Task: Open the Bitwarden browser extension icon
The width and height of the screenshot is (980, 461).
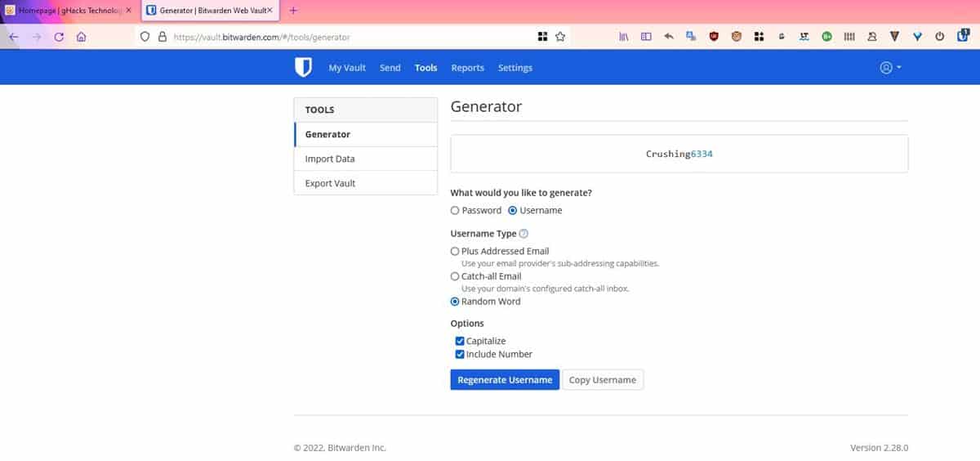Action: pyautogui.click(x=962, y=36)
